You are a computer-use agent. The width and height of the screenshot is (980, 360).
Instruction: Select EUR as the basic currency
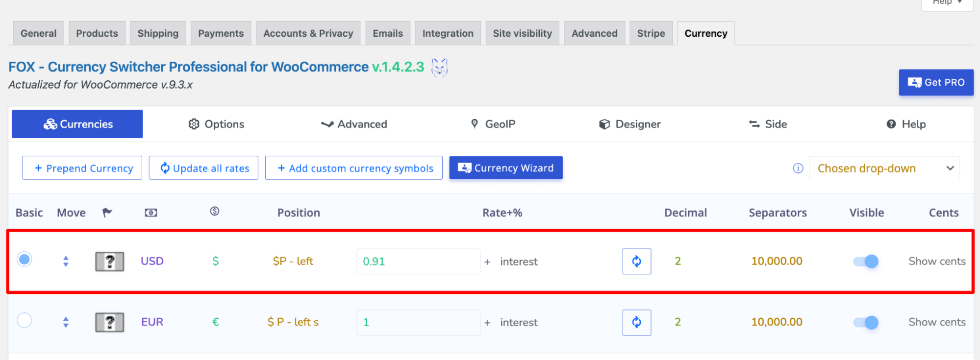(x=25, y=320)
